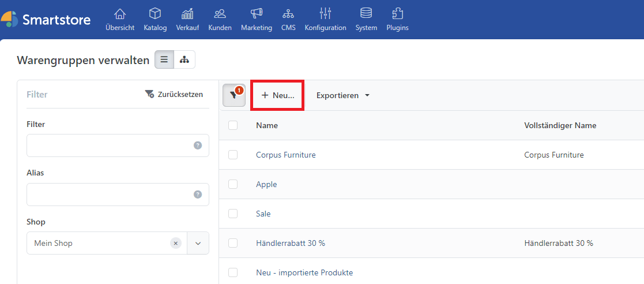Open the Shop selection dropdown arrow
644x284 pixels.
198,243
